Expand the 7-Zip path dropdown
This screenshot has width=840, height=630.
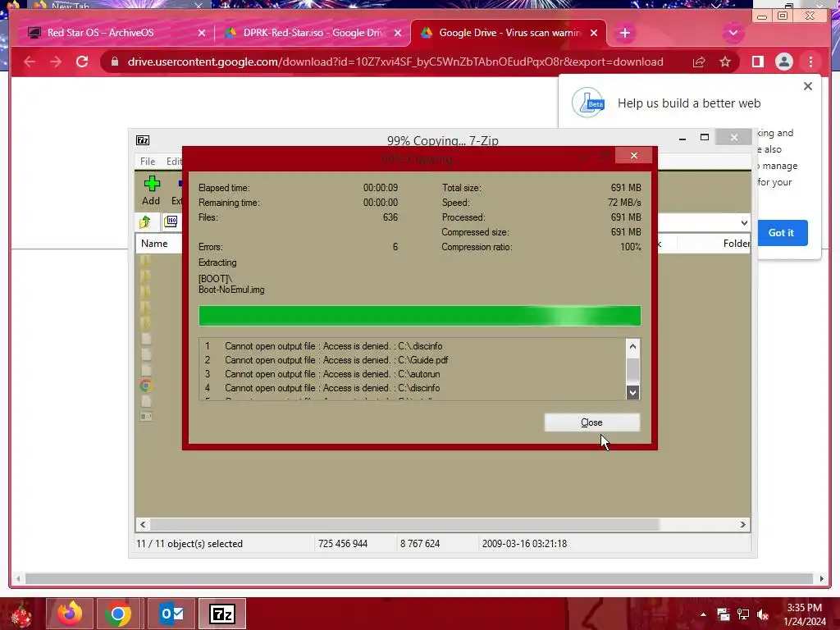click(744, 223)
